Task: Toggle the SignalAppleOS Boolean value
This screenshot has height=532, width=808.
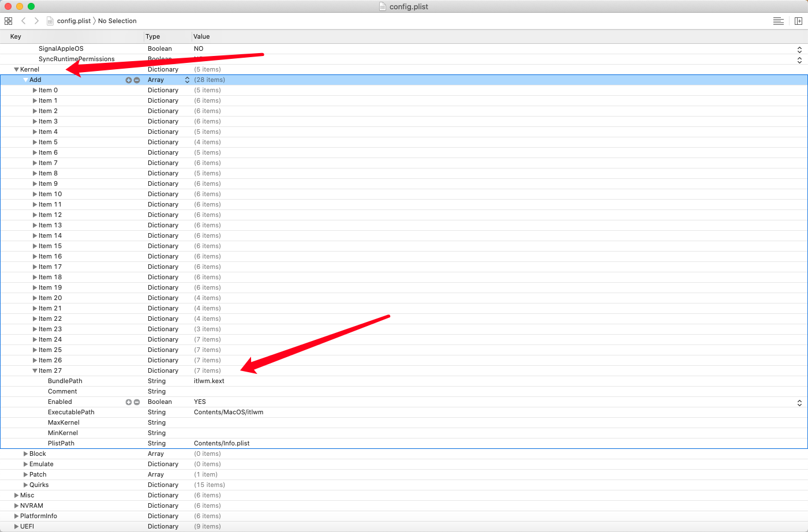Action: click(x=799, y=48)
